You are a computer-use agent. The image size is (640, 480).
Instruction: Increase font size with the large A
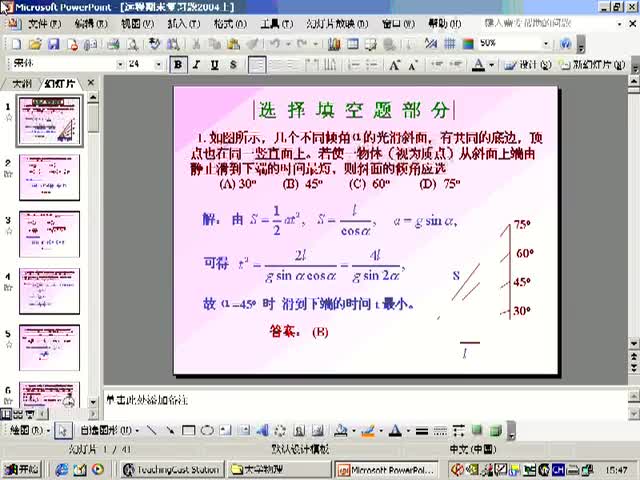[394, 64]
